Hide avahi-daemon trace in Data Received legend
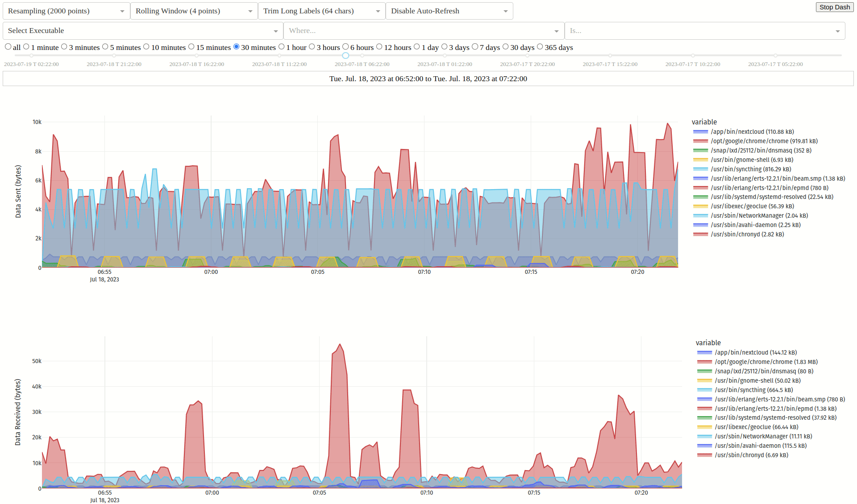Viewport: 857px width, 504px height. 760,446
